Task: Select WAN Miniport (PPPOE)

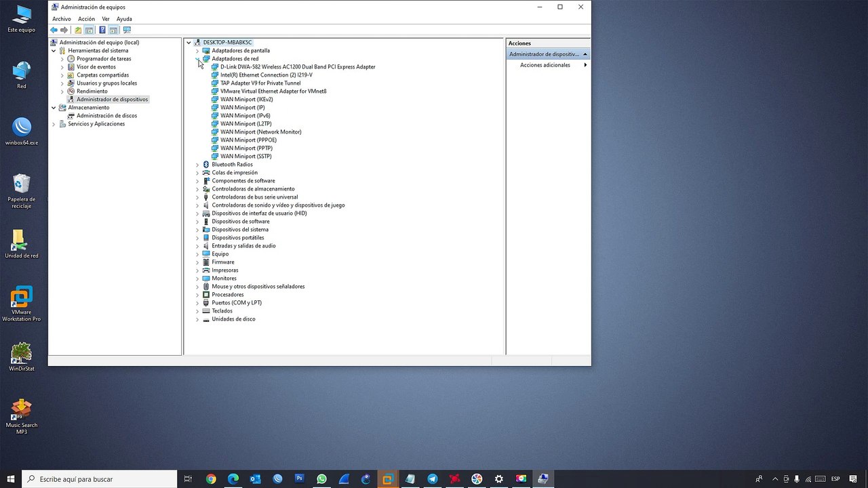Action: tap(249, 140)
